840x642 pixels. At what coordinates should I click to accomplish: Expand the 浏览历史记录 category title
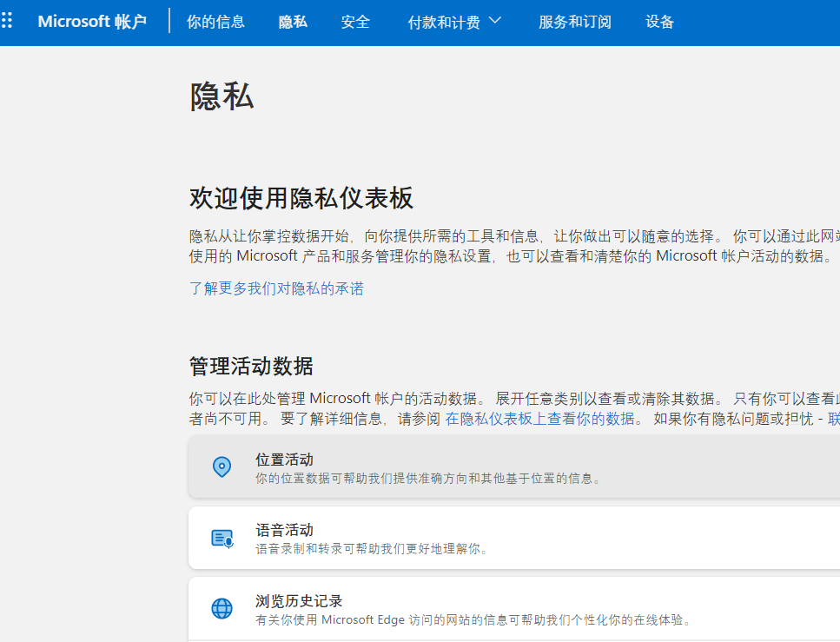[299, 601]
